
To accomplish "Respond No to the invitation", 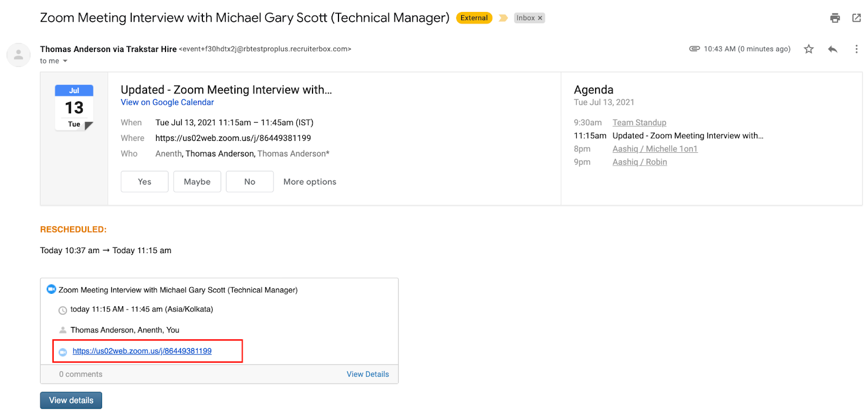I will tap(250, 182).
